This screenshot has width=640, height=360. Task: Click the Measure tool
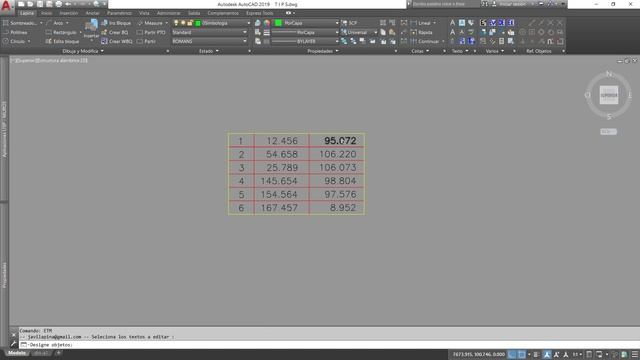click(152, 23)
